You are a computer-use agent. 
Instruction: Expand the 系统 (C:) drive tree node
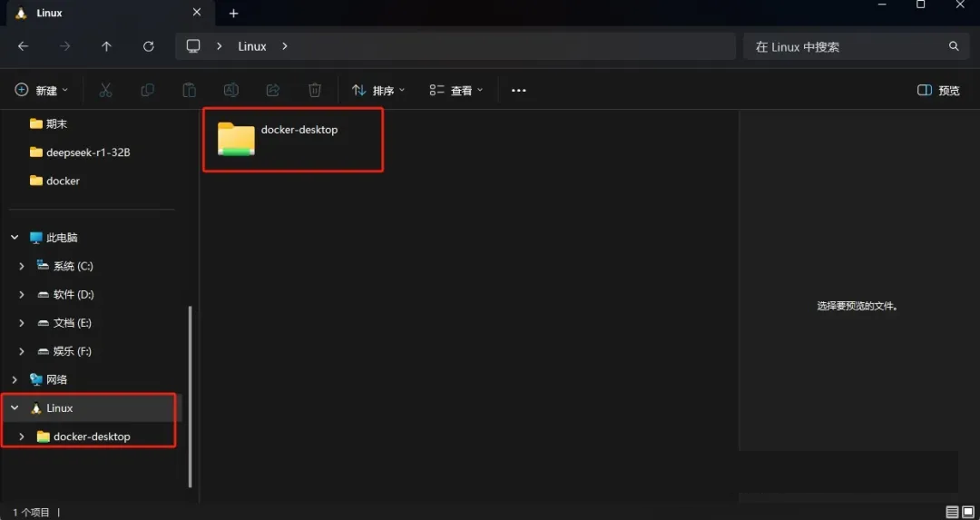click(22, 266)
